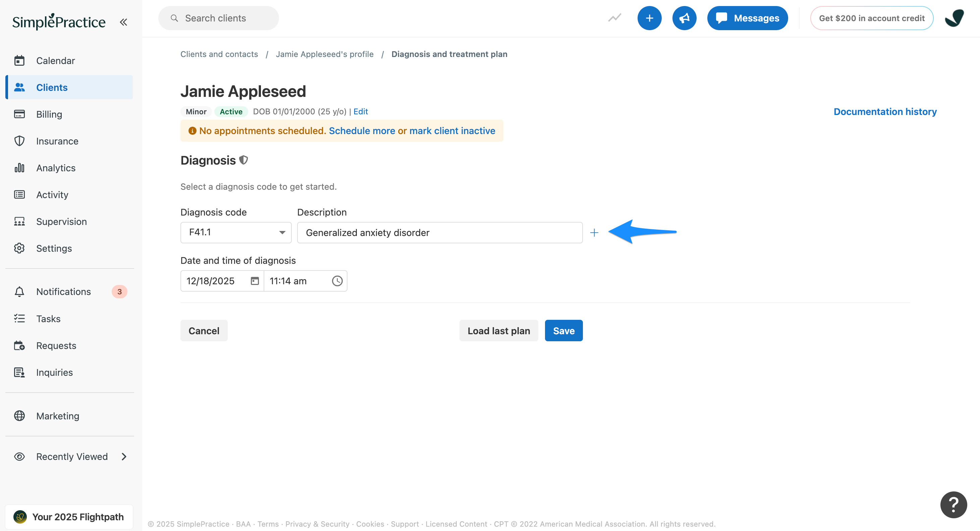
Task: Open time picker clock icon
Action: 337,281
